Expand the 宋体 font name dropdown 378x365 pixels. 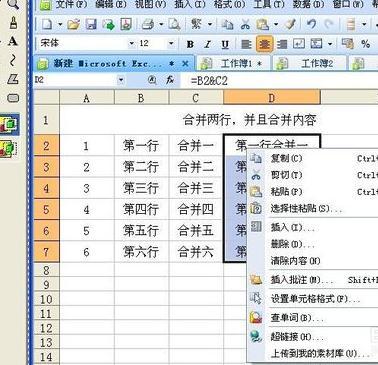(x=131, y=43)
